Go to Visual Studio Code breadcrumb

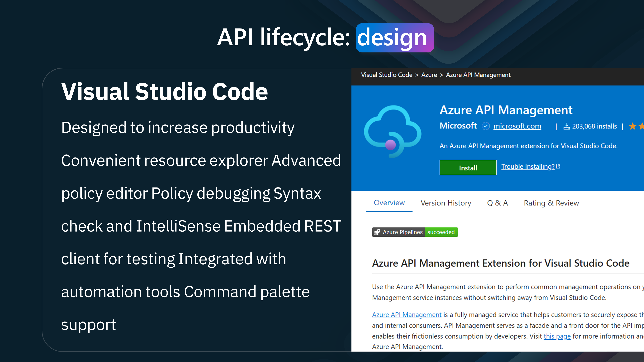387,75
